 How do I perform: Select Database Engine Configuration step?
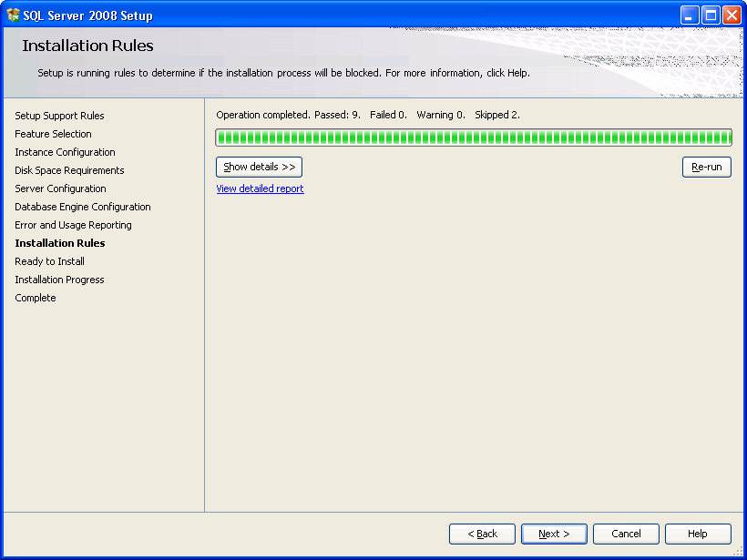(83, 207)
